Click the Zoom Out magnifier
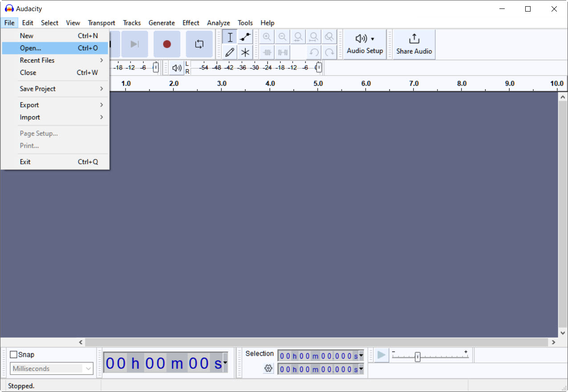The height and width of the screenshot is (392, 568). click(282, 37)
